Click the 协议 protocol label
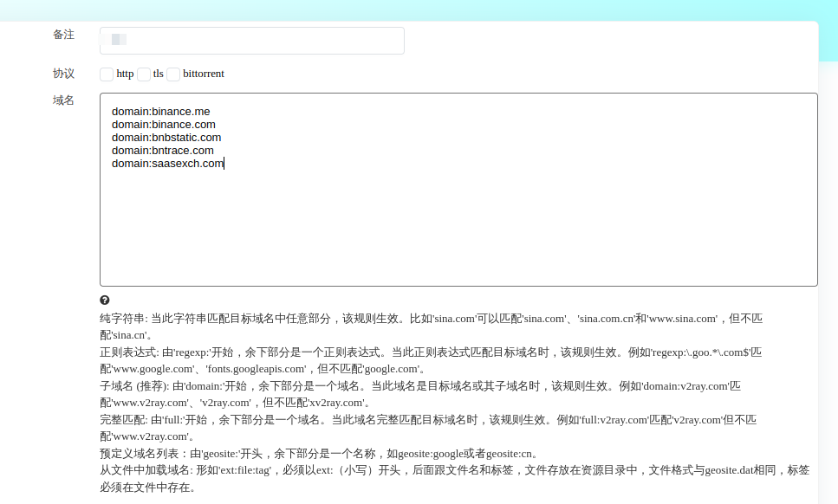Viewport: 838px width, 504px height. point(63,74)
